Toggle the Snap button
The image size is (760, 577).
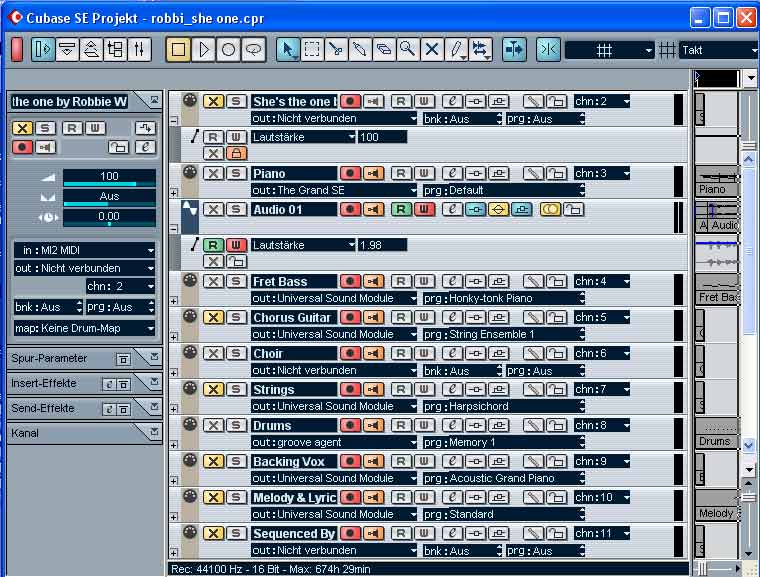point(548,49)
